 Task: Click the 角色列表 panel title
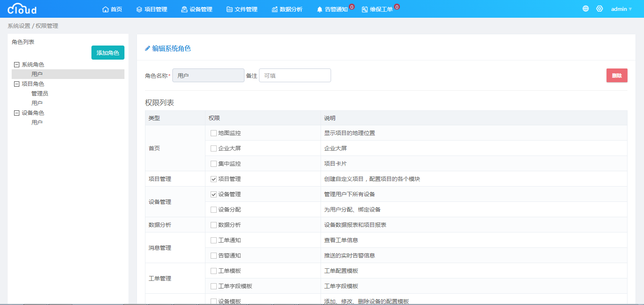[x=23, y=42]
